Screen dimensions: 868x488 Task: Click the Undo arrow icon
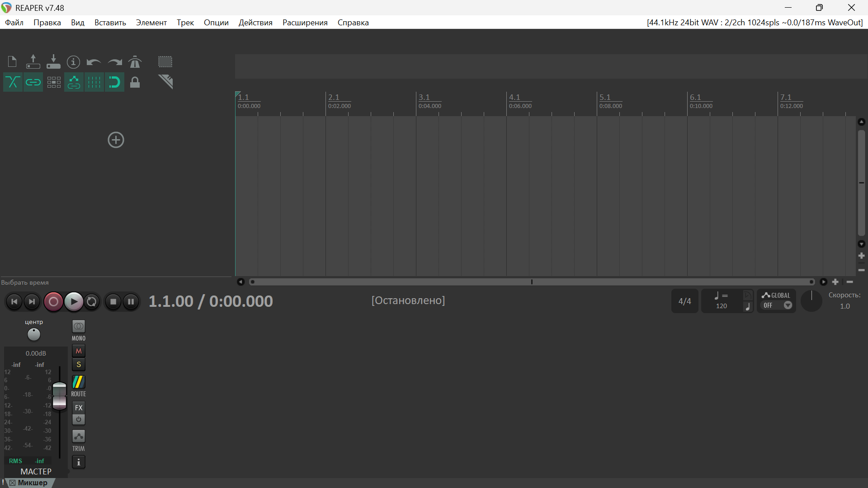coord(94,61)
